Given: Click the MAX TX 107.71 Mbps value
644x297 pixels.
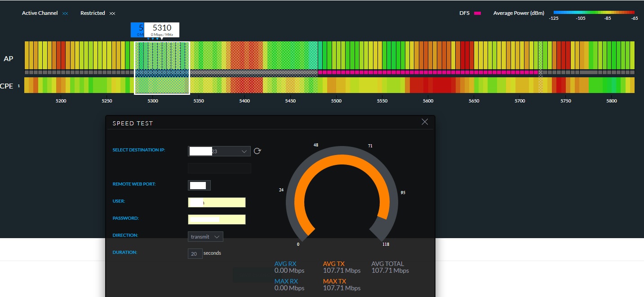Looking at the screenshot, I should (342, 288).
